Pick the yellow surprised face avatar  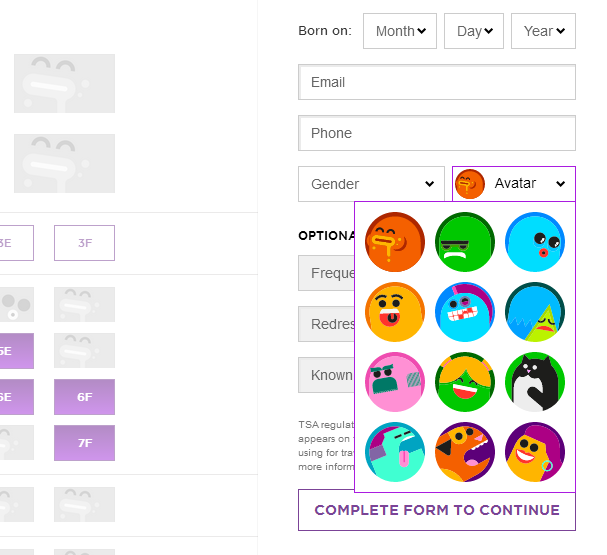395,312
